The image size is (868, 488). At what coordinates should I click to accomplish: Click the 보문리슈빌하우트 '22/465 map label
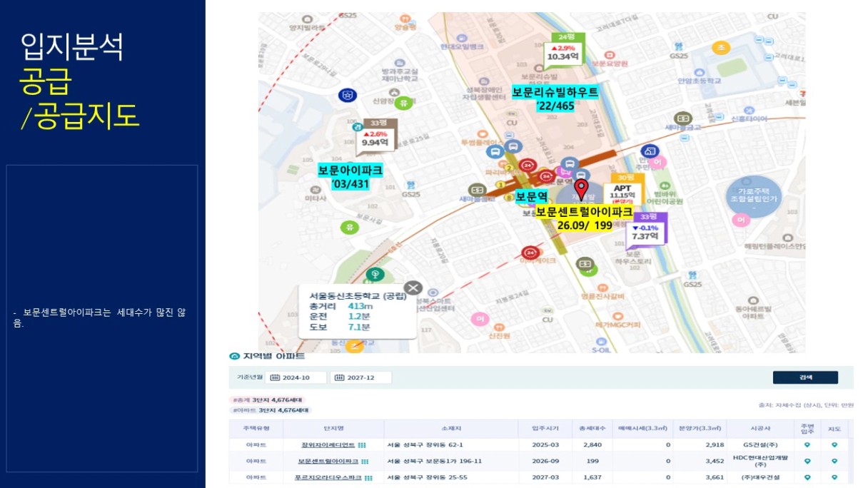point(555,99)
